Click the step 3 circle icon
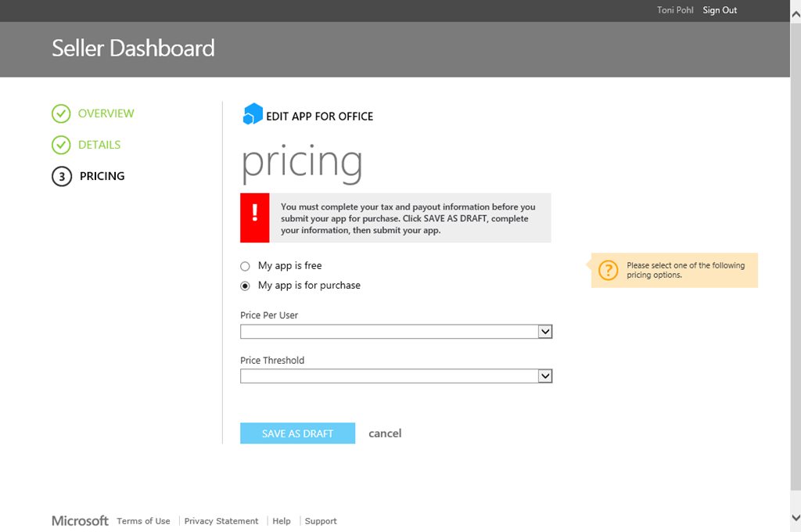This screenshot has width=801, height=532. (62, 177)
